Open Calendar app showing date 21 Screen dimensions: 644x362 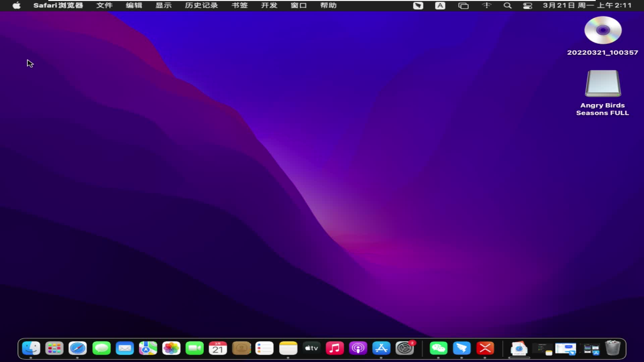pos(218,349)
